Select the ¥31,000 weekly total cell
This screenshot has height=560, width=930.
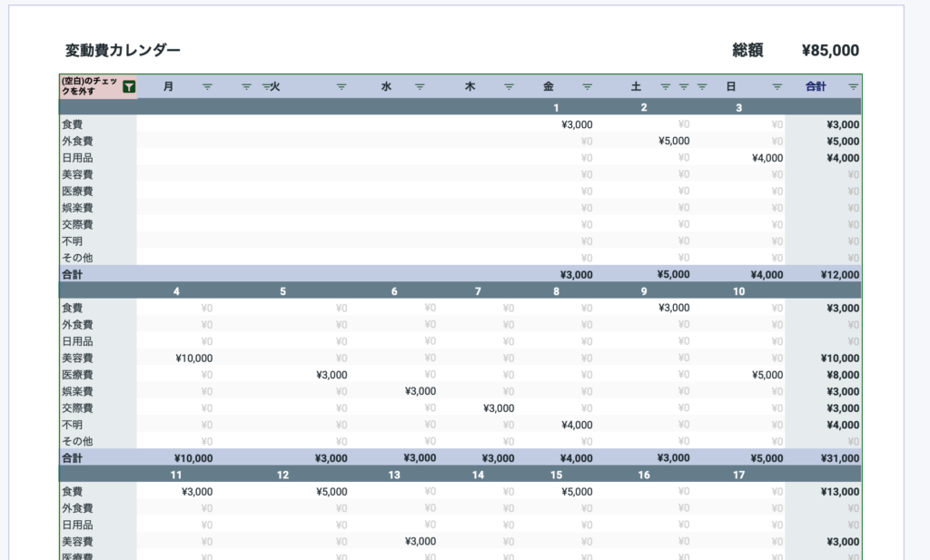[x=839, y=458]
